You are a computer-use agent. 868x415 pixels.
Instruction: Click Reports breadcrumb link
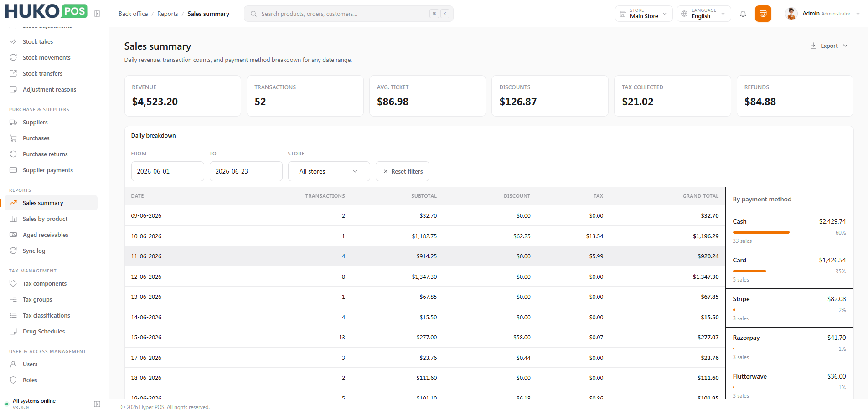point(168,14)
